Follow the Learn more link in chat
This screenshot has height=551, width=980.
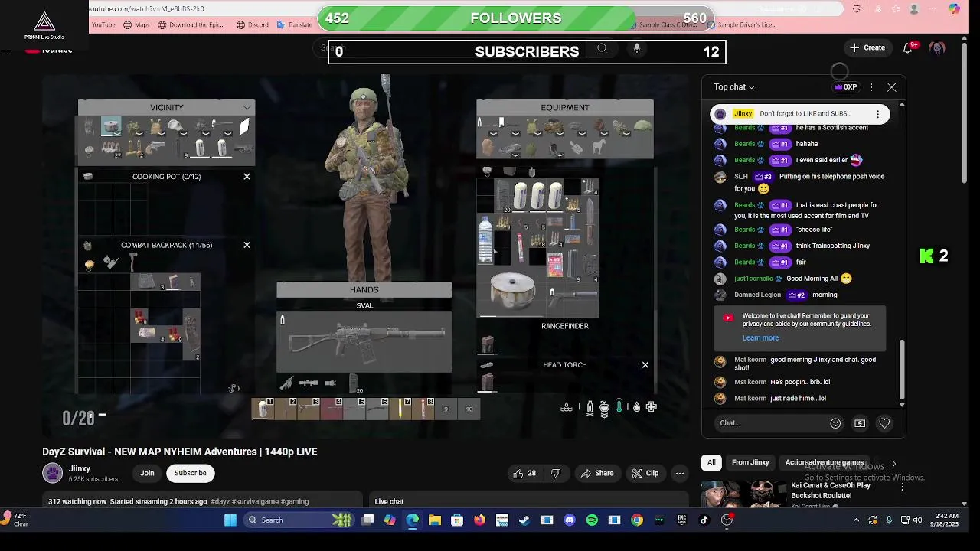760,337
